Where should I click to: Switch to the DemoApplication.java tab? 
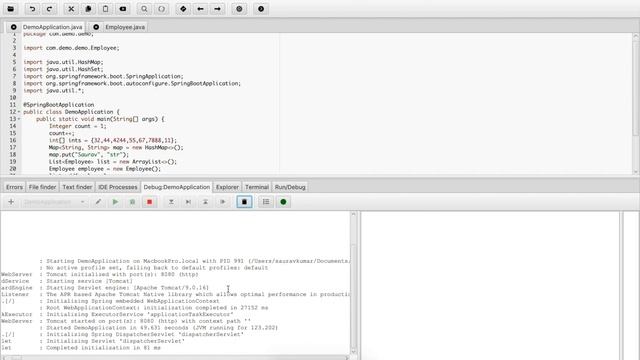(52, 27)
